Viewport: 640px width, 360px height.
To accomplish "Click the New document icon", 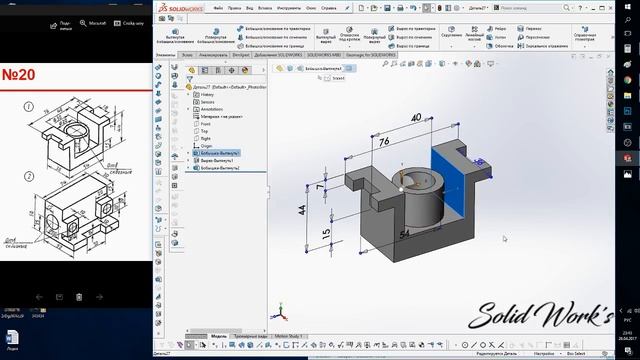I will point(361,8).
